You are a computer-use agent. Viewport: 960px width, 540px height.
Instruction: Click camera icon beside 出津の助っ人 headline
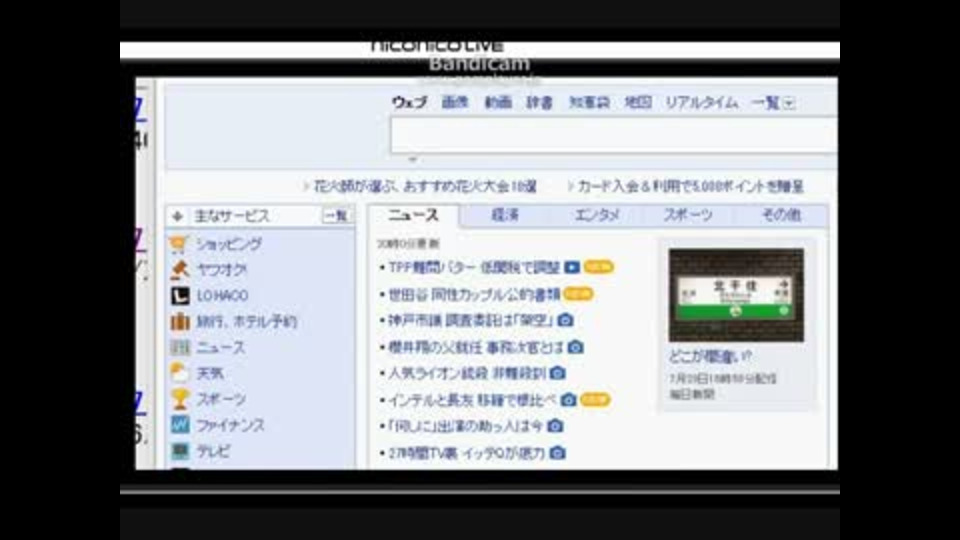pyautogui.click(x=555, y=426)
